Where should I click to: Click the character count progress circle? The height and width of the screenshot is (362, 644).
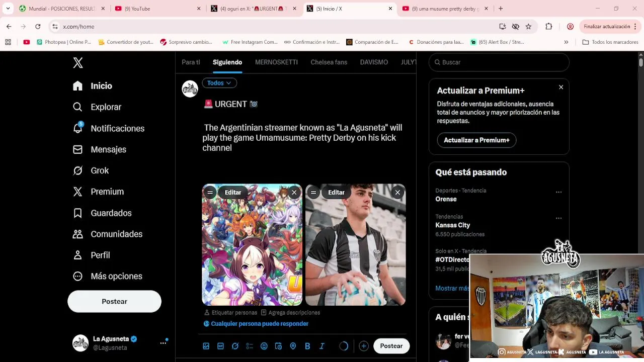click(x=344, y=346)
